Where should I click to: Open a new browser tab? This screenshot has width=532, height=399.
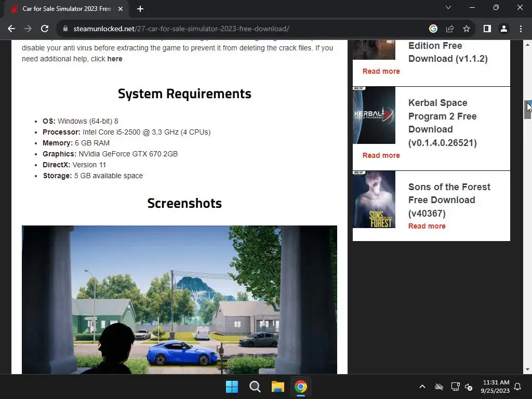click(140, 9)
